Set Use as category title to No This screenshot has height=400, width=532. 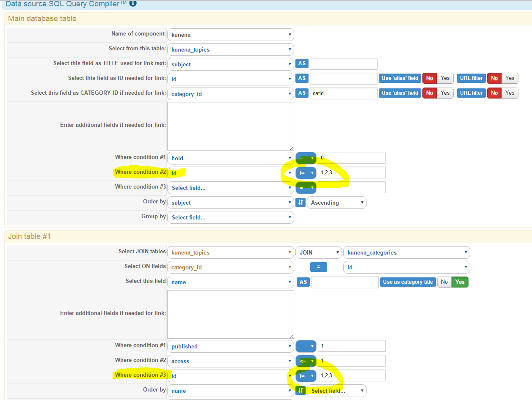click(444, 282)
